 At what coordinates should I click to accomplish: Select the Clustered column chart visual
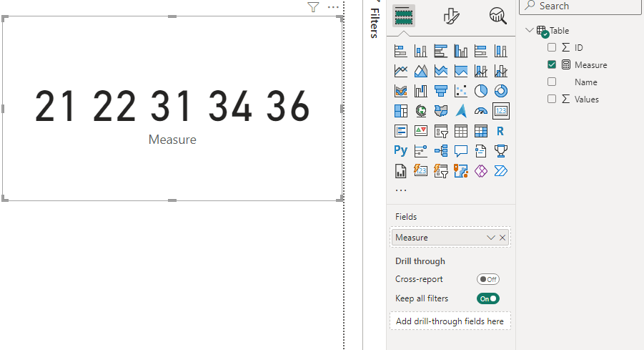click(x=461, y=51)
